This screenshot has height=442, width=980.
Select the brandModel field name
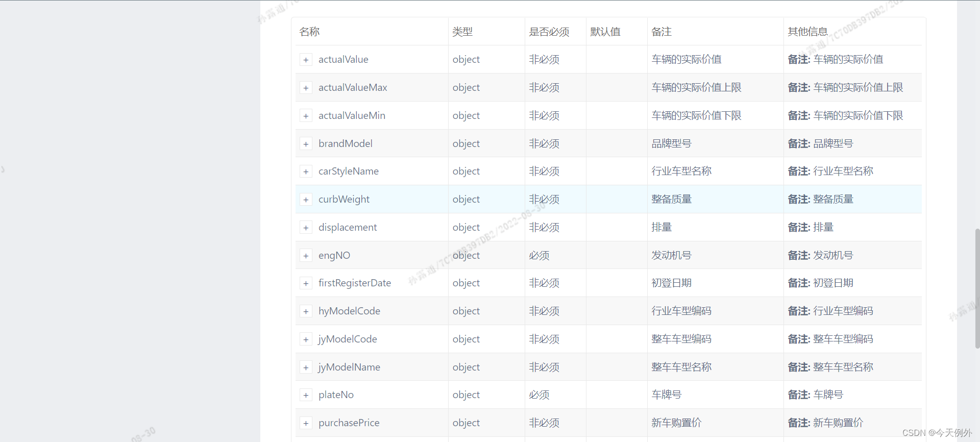346,143
